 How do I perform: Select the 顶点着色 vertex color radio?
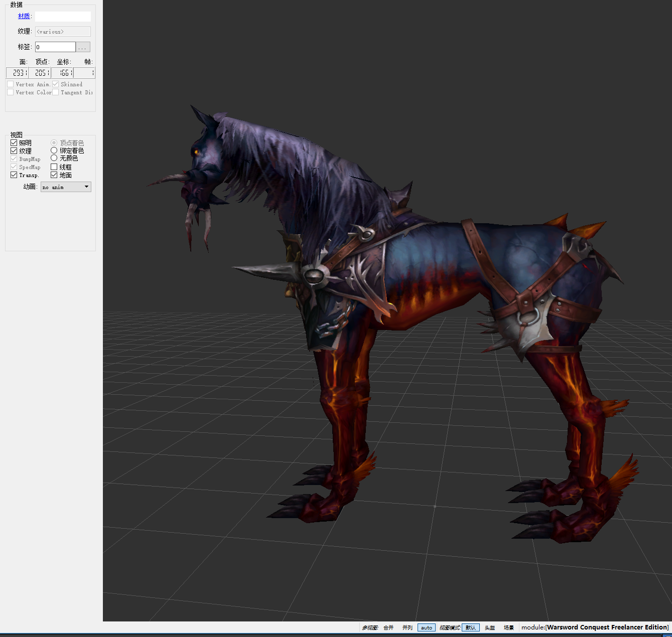tap(54, 143)
